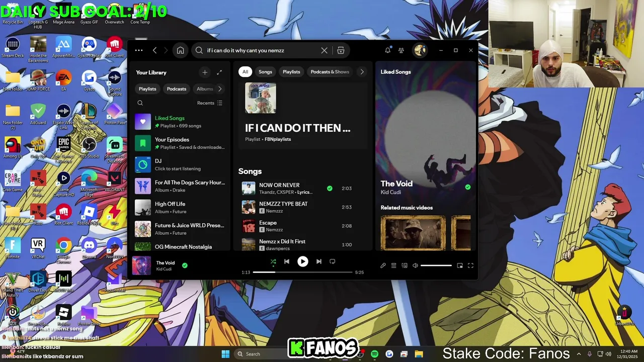Select the Songs filter chip
This screenshot has width=644, height=362.
tap(265, 72)
